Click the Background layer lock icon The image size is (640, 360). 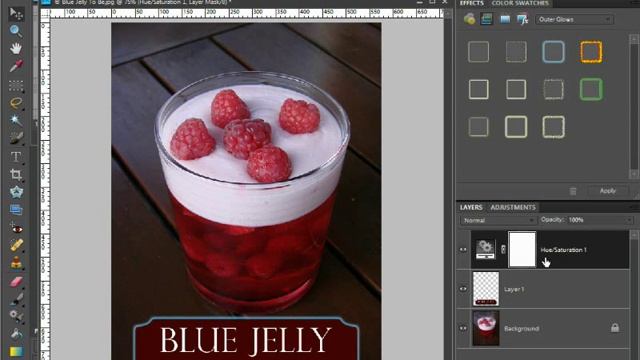tap(615, 328)
